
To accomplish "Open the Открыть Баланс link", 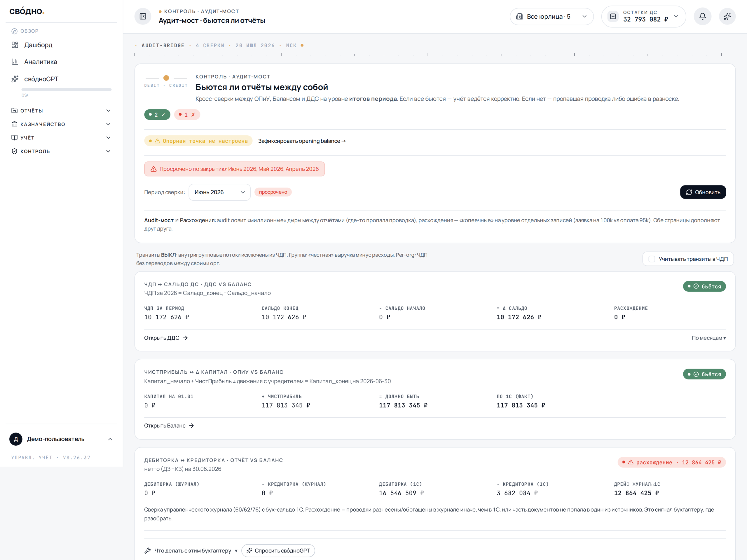I will tap(169, 426).
